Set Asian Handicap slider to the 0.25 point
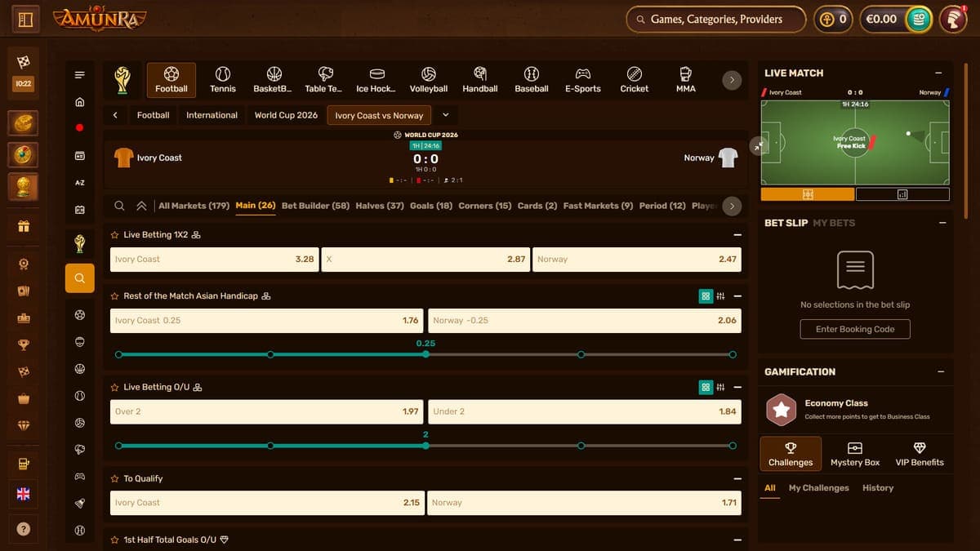980x551 pixels. [425, 354]
